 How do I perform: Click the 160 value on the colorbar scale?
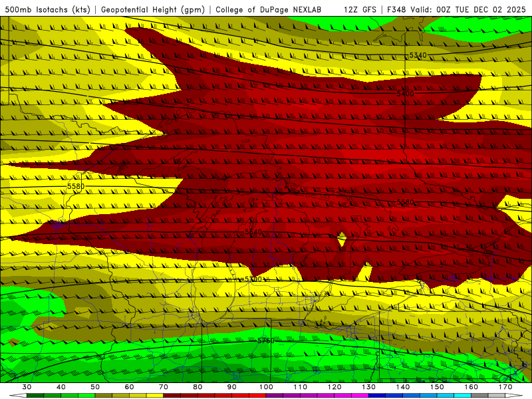pos(471,387)
